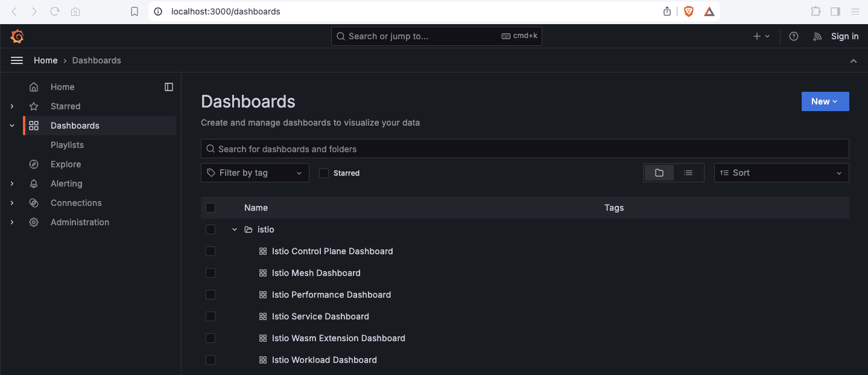
Task: Open the New button dropdown
Action: pyautogui.click(x=825, y=101)
